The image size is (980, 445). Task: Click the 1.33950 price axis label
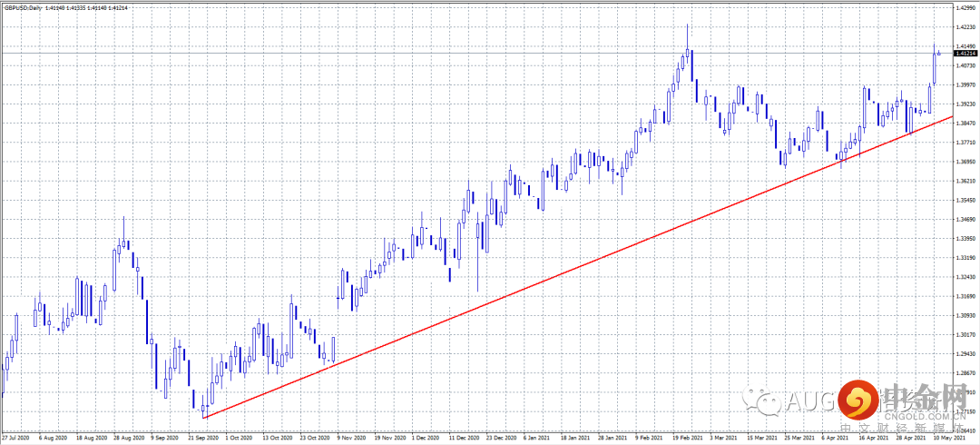[x=966, y=239]
